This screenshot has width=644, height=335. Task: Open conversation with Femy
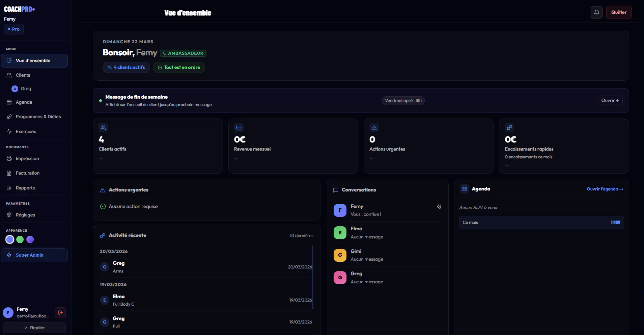click(x=387, y=210)
